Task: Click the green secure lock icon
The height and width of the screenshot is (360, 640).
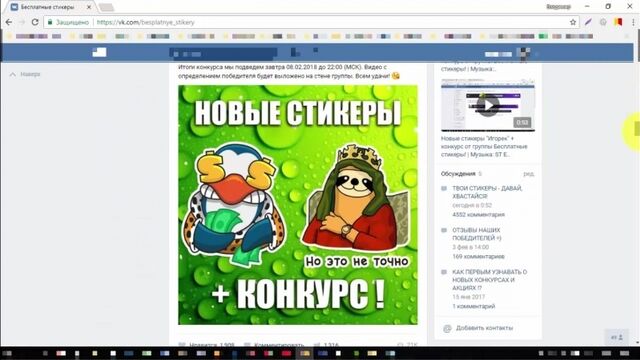Action: point(50,22)
